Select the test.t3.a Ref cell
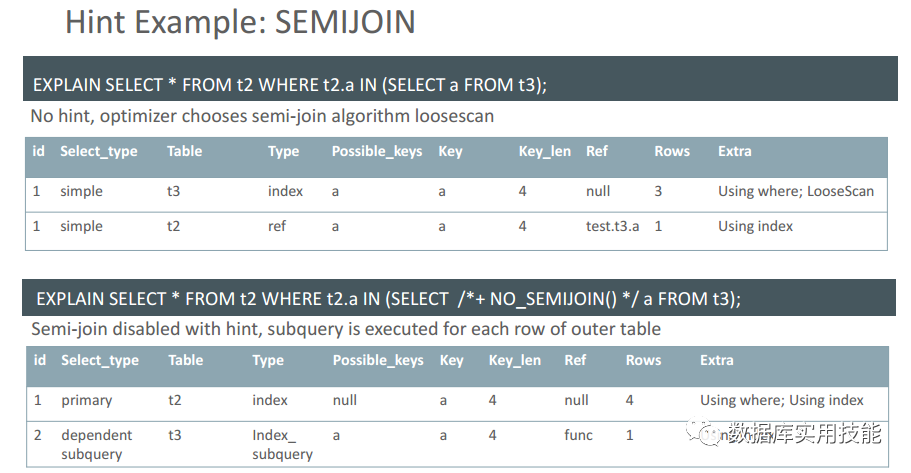The width and height of the screenshot is (911, 473). click(x=612, y=226)
